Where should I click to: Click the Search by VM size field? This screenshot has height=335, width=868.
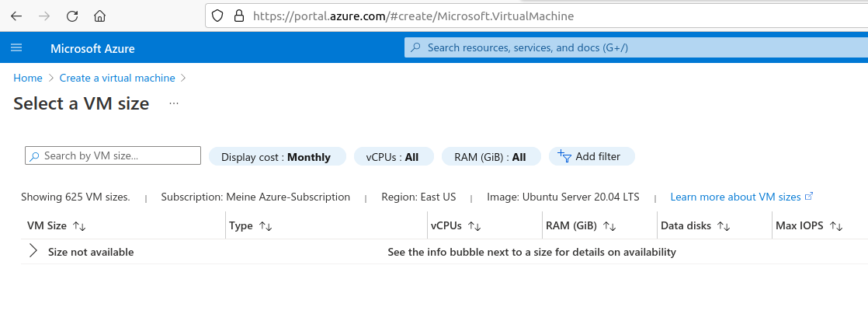113,156
